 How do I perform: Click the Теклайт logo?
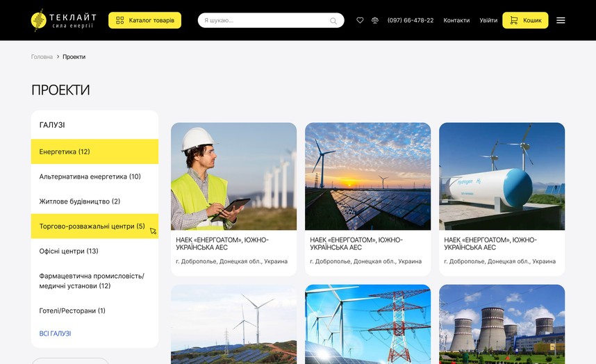[x=63, y=20]
